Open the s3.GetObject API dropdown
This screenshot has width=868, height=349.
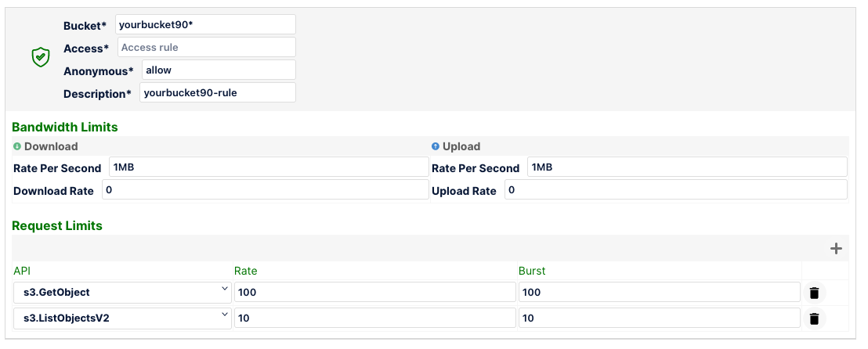pyautogui.click(x=123, y=293)
